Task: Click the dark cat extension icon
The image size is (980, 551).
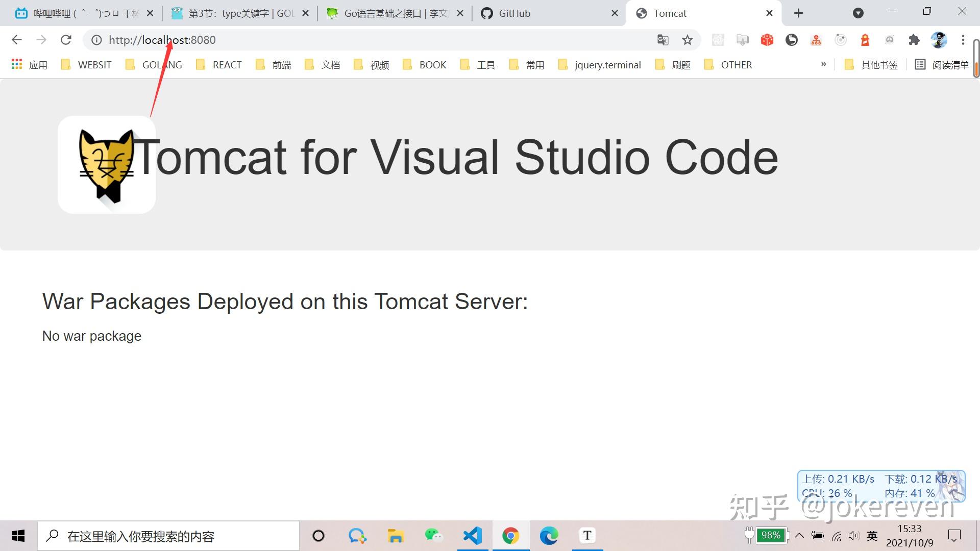Action: coord(792,40)
